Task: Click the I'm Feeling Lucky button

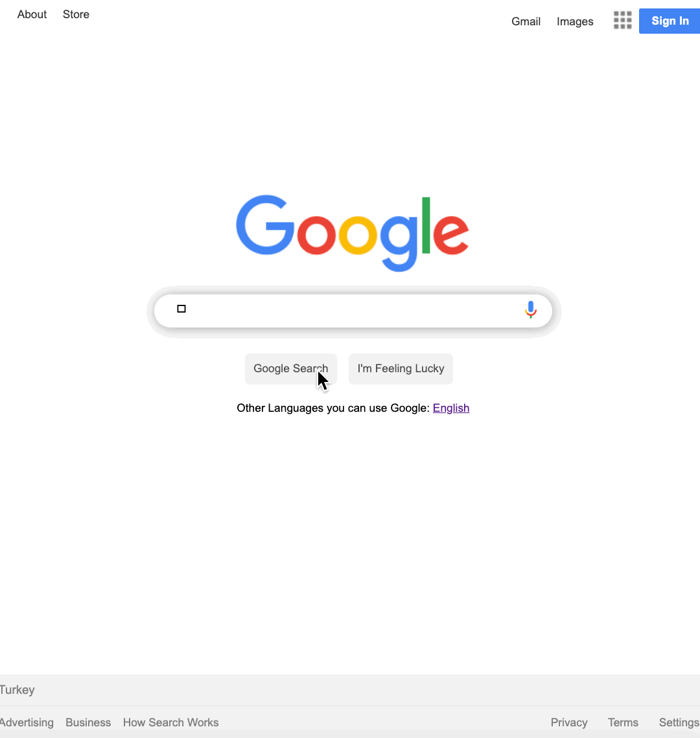Action: click(x=401, y=368)
